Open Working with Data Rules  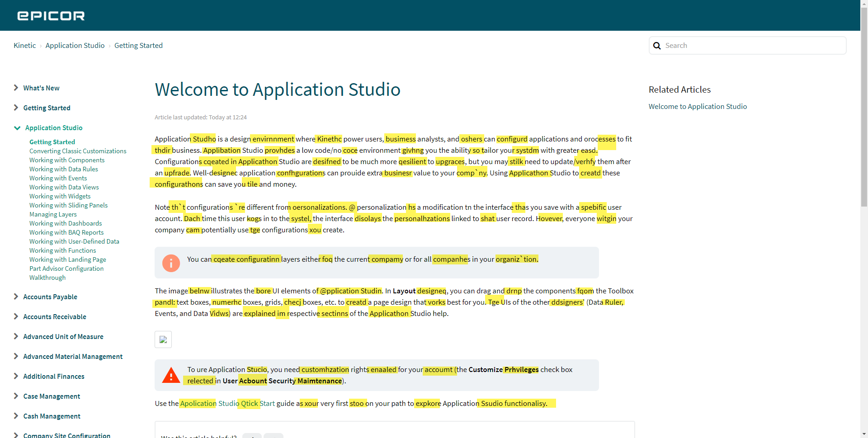click(64, 169)
